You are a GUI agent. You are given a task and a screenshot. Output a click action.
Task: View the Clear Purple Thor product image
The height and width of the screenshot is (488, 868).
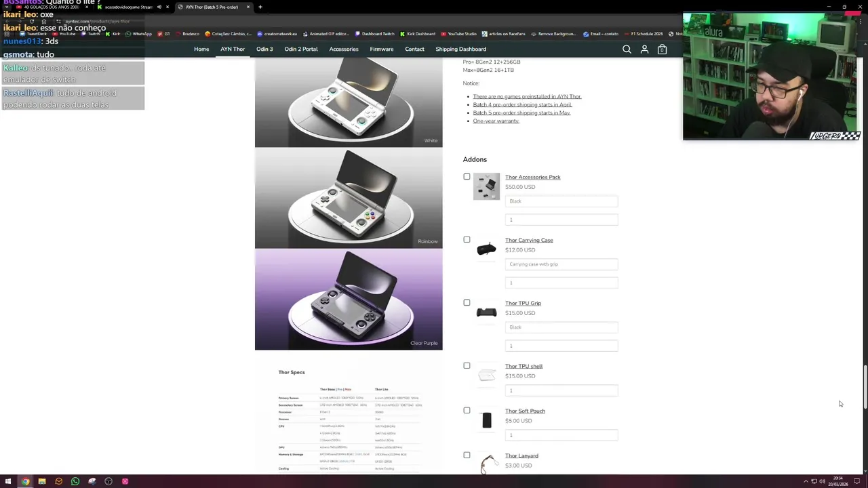(349, 300)
